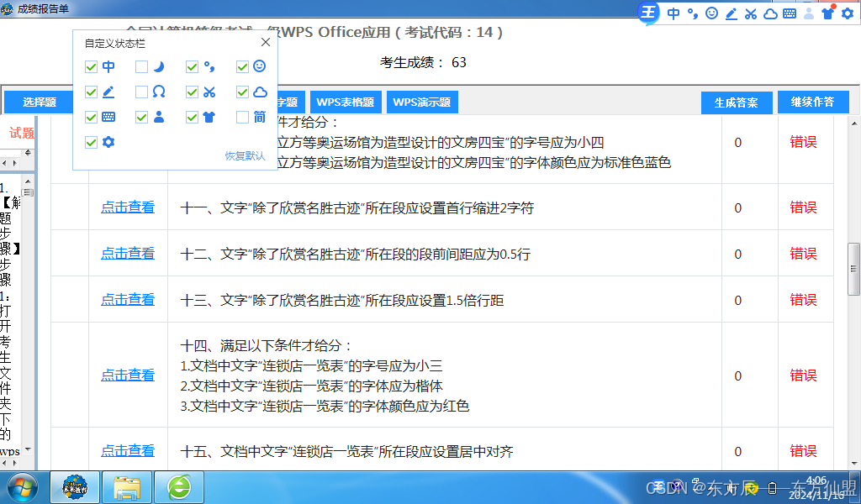Check the 简 simplified item checkbox

[x=242, y=118]
